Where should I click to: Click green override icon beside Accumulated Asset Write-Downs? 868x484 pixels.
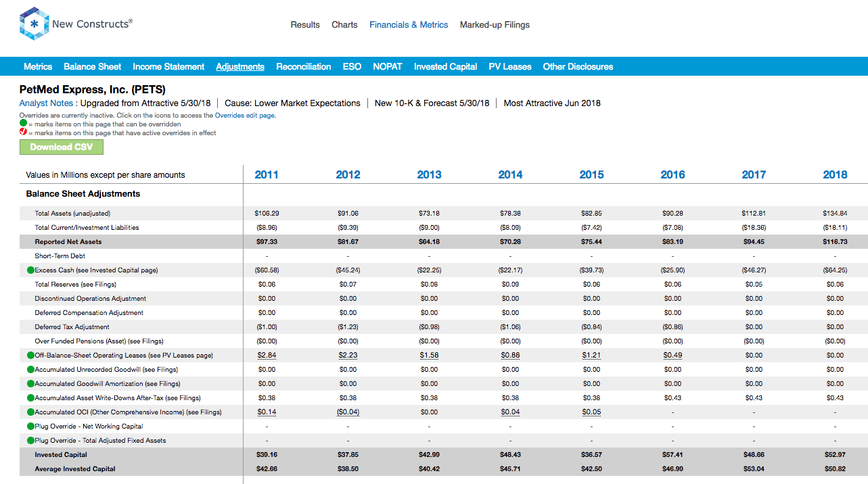(30, 398)
